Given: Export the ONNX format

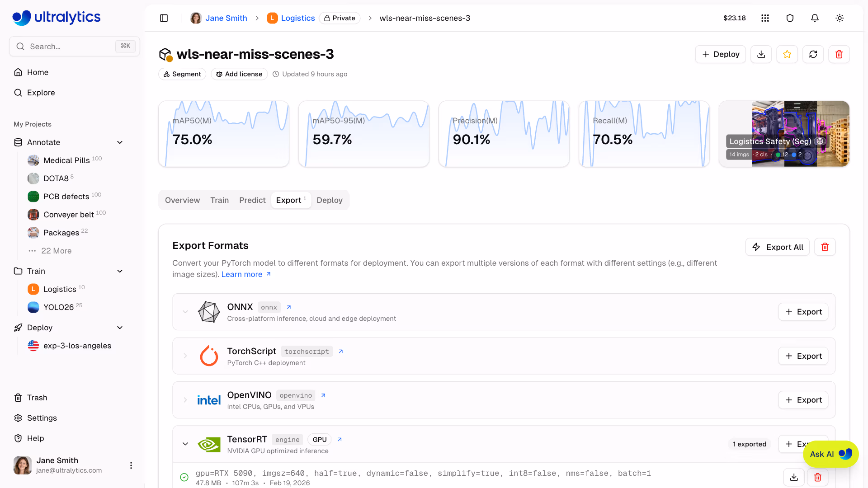Looking at the screenshot, I should 803,312.
